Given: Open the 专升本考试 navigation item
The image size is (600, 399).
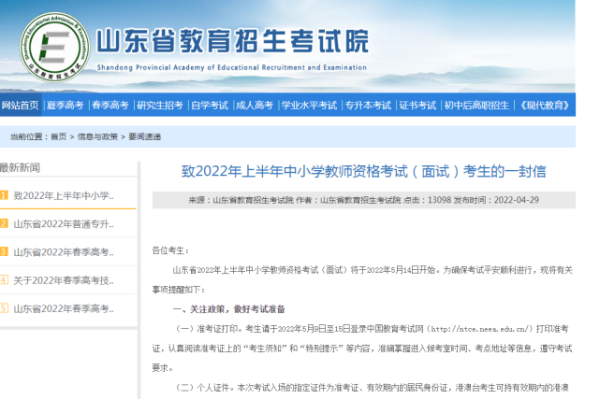Looking at the screenshot, I should pyautogui.click(x=368, y=105).
